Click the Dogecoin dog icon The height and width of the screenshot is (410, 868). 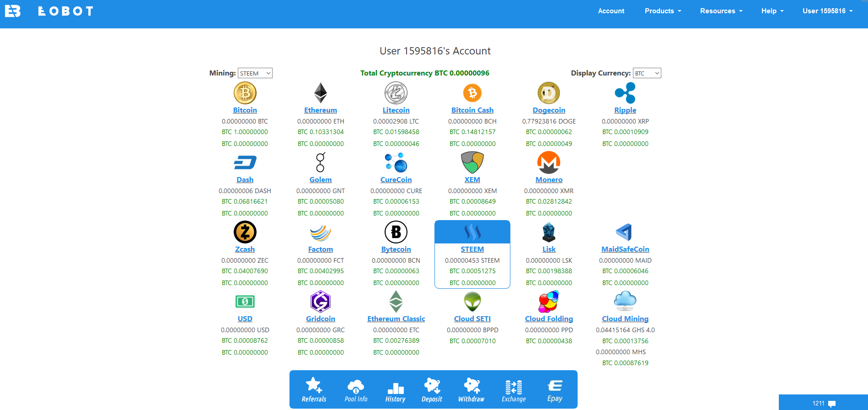549,93
